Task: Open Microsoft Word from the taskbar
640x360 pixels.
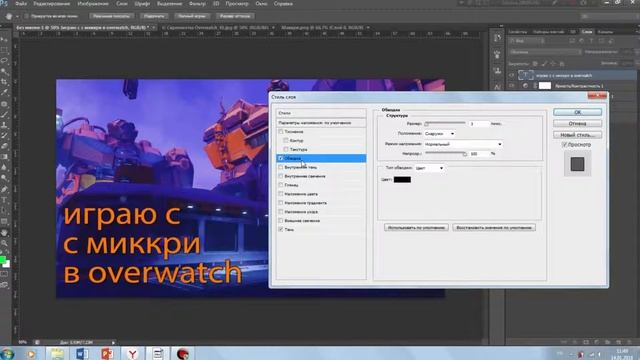Action: click(82, 353)
